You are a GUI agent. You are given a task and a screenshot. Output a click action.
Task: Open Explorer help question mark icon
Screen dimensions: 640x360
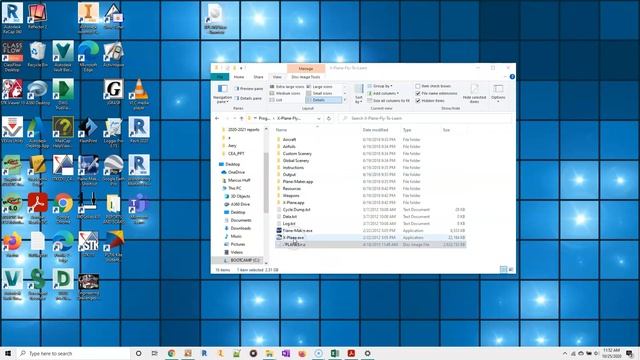click(x=512, y=77)
